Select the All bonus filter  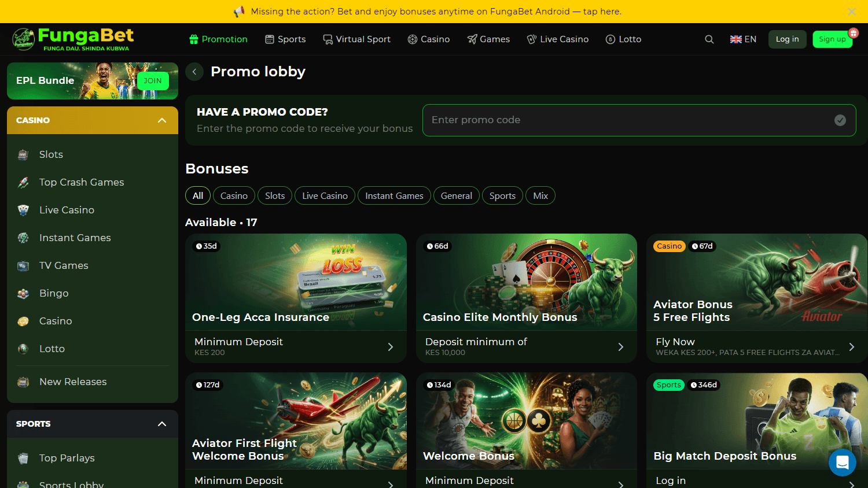198,196
